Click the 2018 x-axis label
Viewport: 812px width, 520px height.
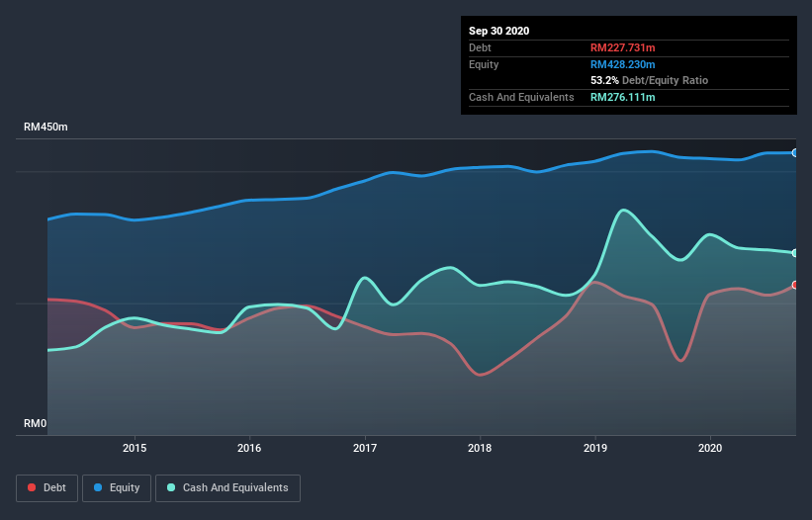[x=480, y=448]
